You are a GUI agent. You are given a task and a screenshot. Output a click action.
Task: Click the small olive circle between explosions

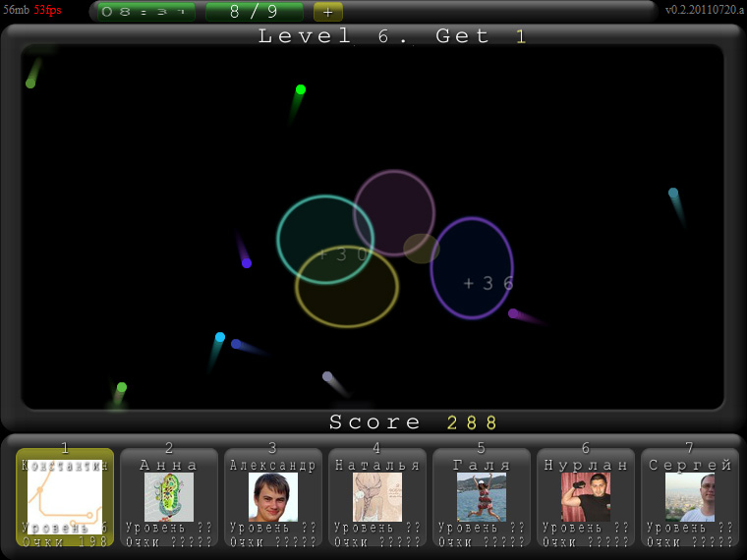pos(422,249)
